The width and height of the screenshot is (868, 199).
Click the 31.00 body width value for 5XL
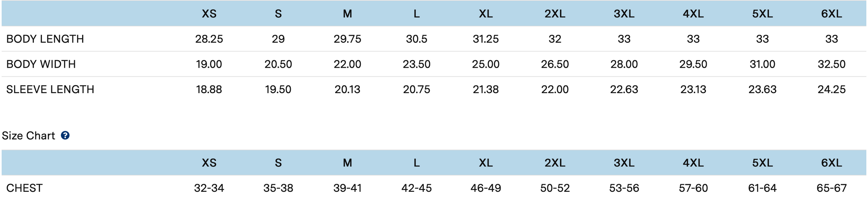point(762,64)
